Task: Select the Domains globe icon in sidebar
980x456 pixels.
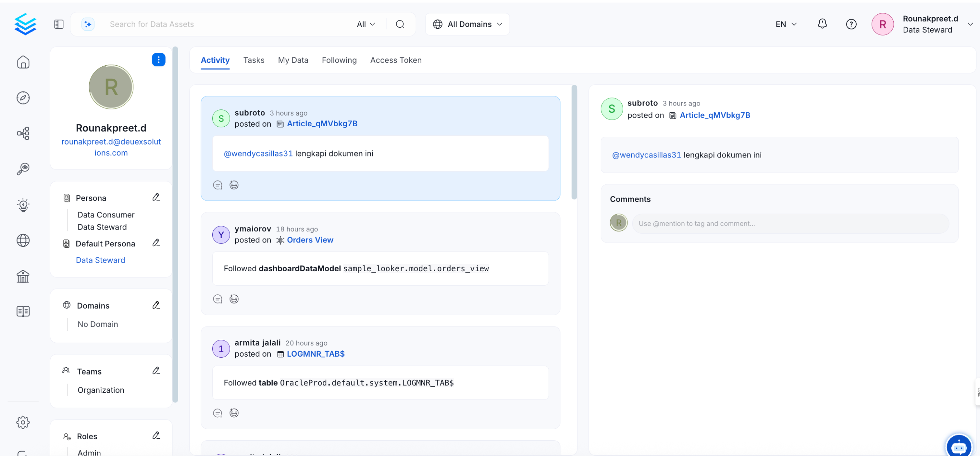Action: click(x=23, y=240)
